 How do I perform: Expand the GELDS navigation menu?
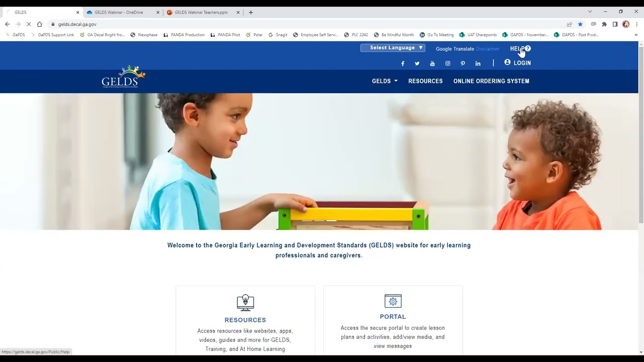click(385, 81)
